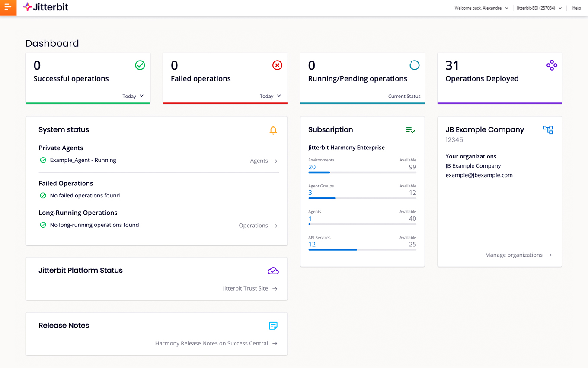Click the purple nodes icon on Operations Deployed
The image size is (588, 368).
[552, 65]
